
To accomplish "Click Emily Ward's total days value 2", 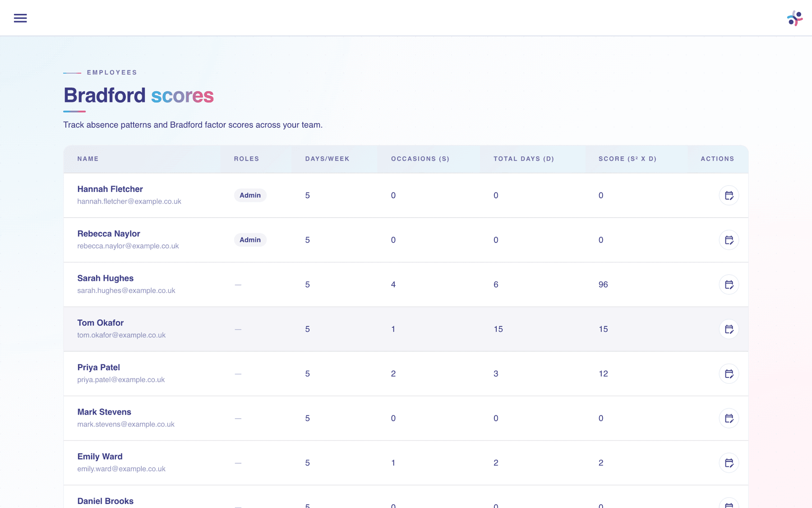I will [496, 463].
